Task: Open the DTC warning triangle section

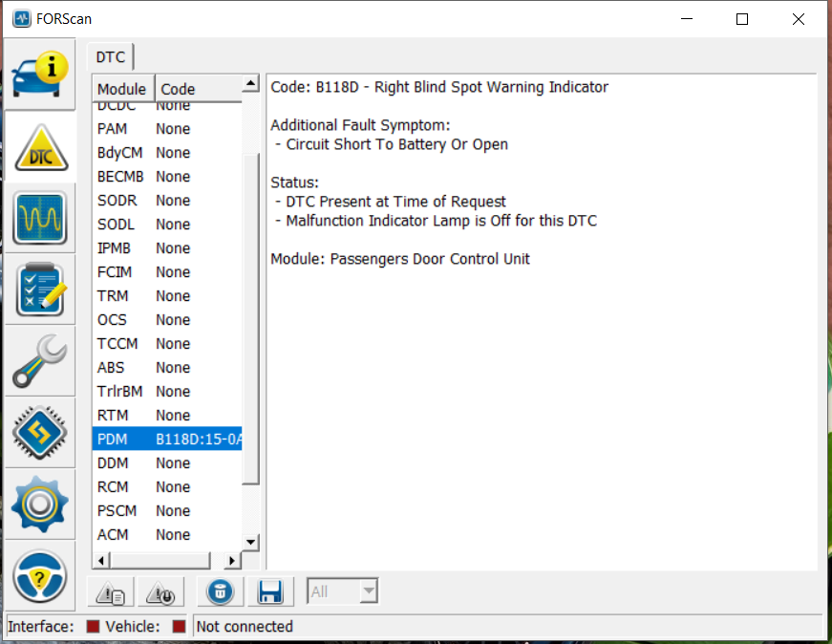Action: (x=40, y=146)
